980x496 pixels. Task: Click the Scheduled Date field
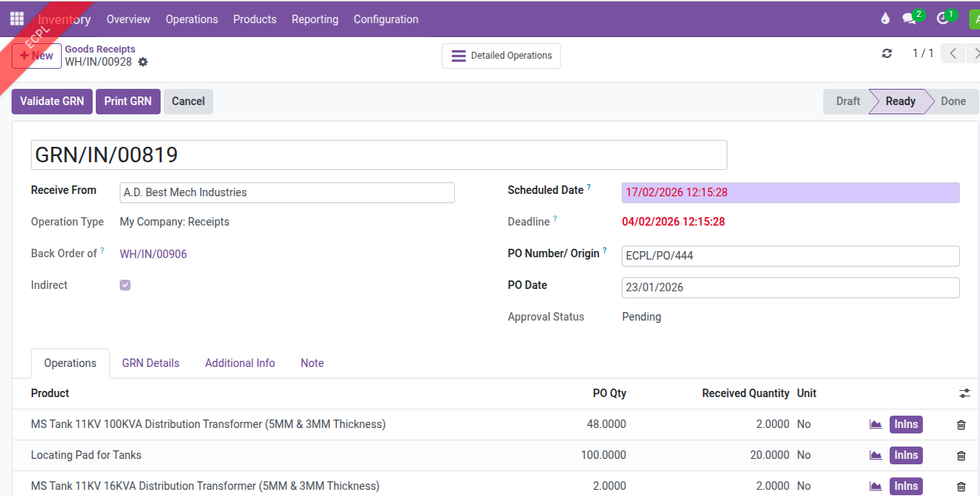coord(789,192)
